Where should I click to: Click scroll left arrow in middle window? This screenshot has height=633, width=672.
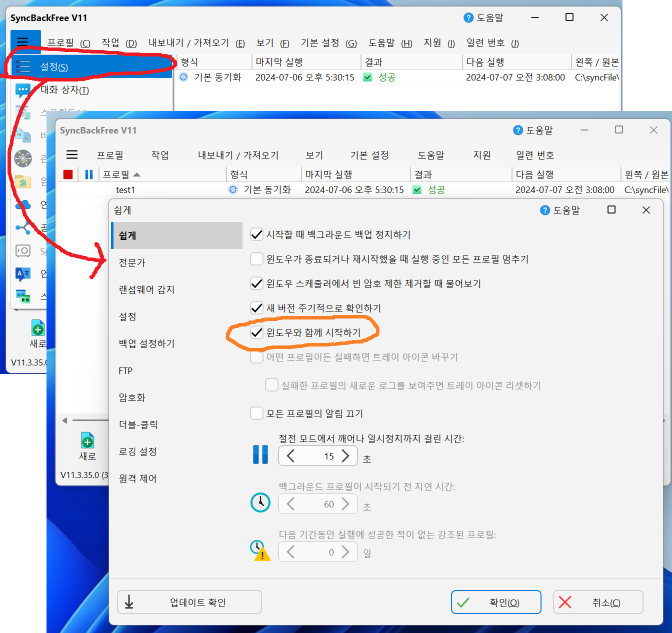[x=64, y=420]
